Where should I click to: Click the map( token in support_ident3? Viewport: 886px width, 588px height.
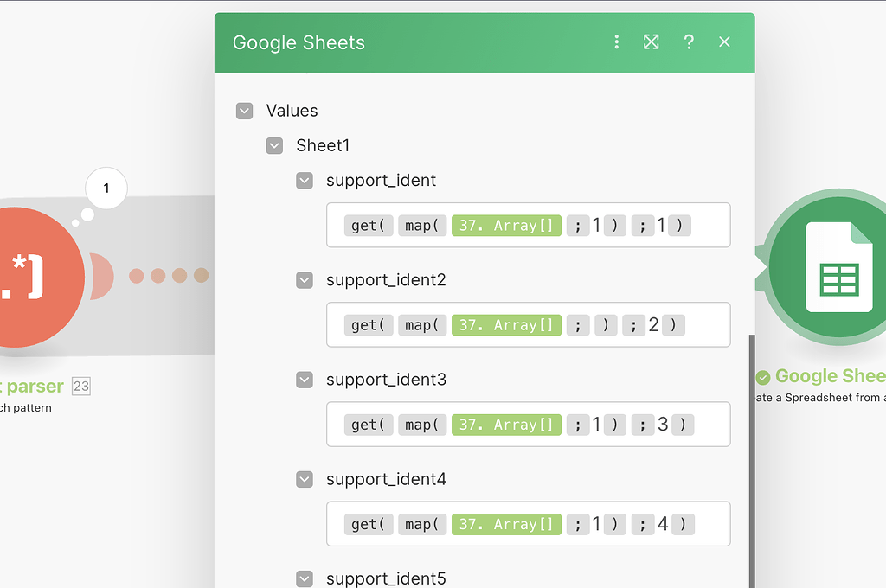[422, 424]
